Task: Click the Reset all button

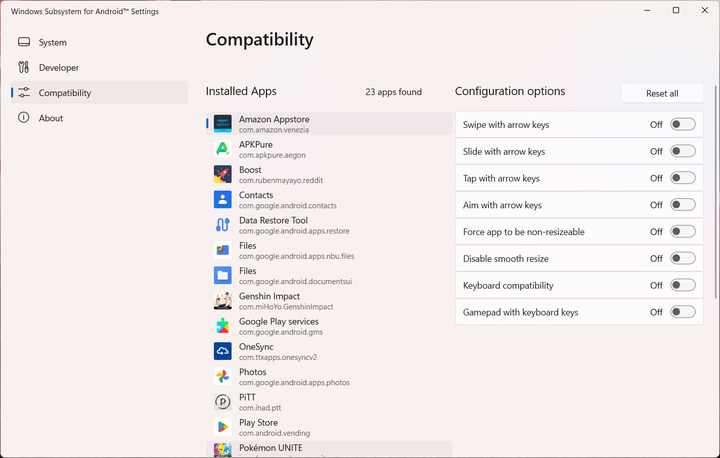Action: (662, 93)
